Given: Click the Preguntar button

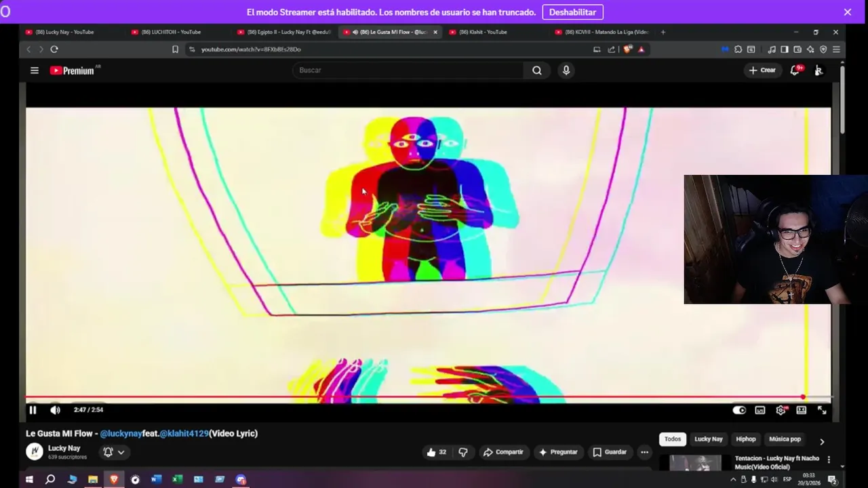Looking at the screenshot, I should pyautogui.click(x=558, y=452).
